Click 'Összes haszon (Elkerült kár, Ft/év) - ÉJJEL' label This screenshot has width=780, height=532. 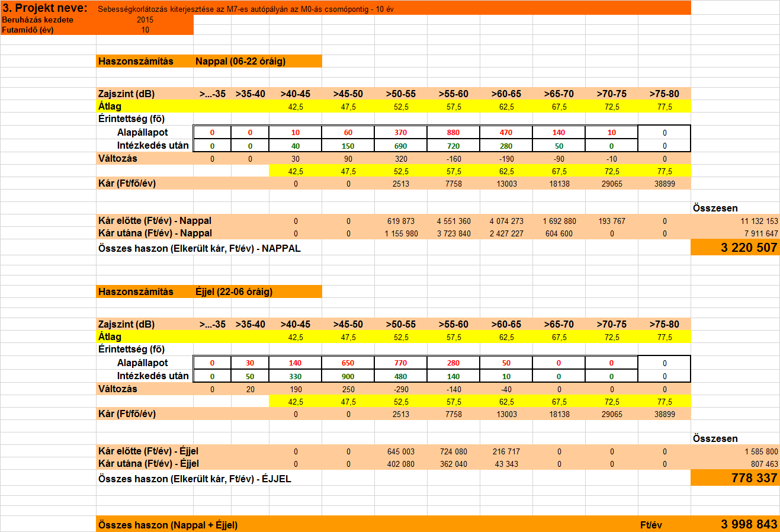click(195, 479)
